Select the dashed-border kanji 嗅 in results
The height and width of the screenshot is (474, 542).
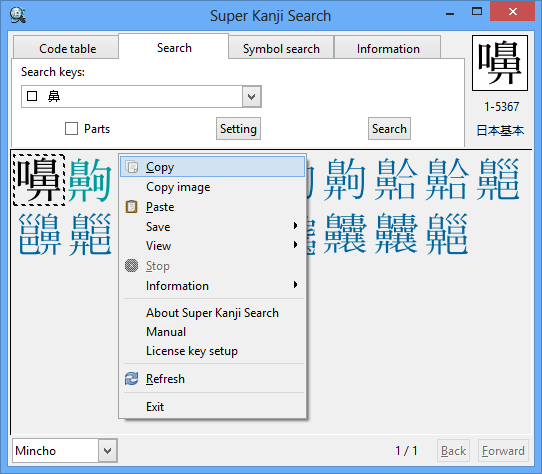pyautogui.click(x=39, y=180)
